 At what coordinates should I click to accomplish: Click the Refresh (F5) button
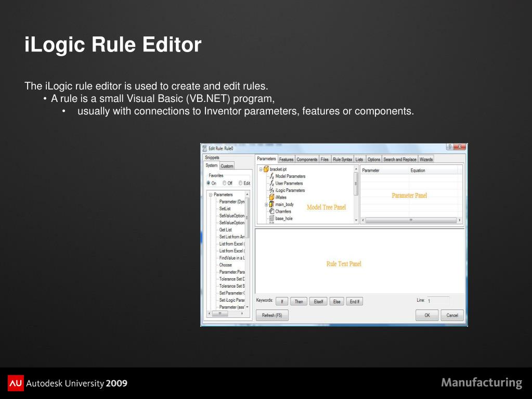pos(272,315)
